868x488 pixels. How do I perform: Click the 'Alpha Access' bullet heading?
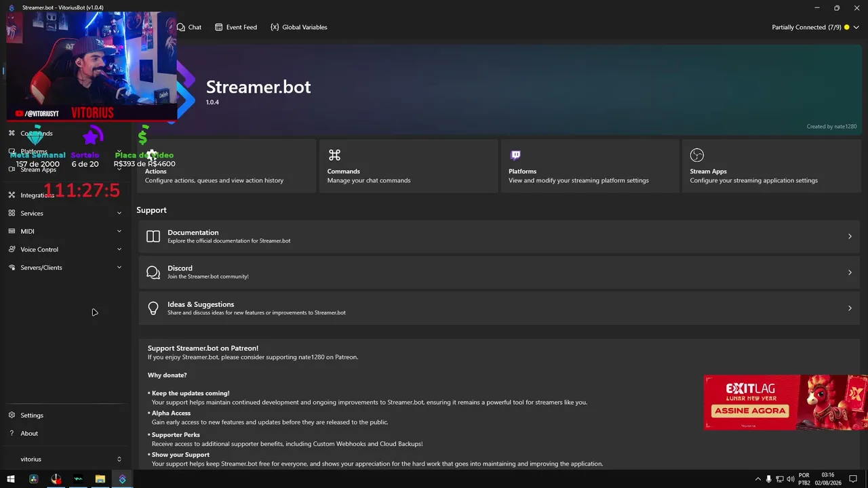point(171,413)
